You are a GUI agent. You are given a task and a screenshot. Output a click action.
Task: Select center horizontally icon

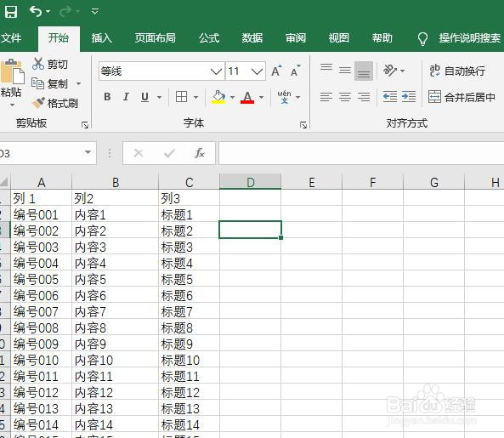pyautogui.click(x=345, y=97)
